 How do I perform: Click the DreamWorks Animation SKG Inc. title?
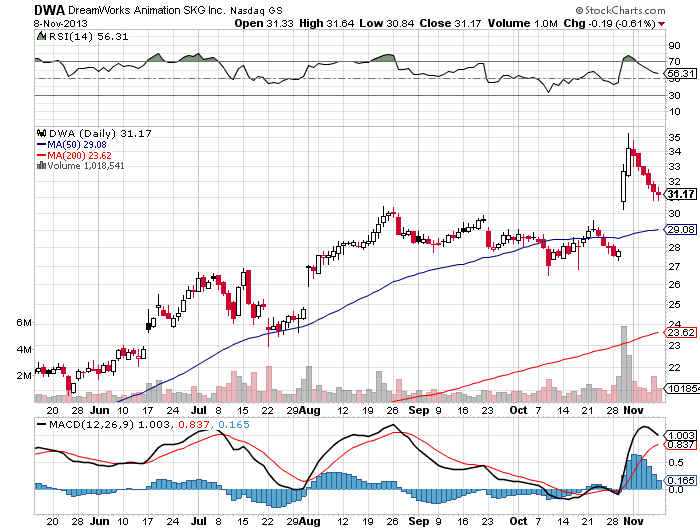click(147, 10)
